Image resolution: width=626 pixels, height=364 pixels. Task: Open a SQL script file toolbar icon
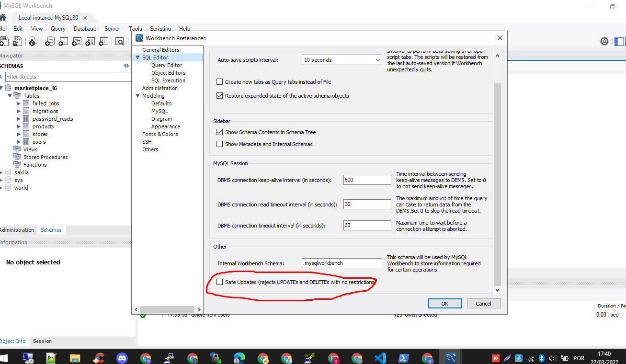coord(18,41)
